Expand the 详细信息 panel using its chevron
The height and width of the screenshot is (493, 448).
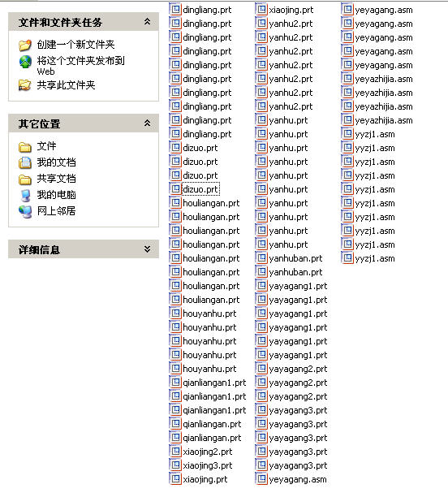click(x=147, y=249)
